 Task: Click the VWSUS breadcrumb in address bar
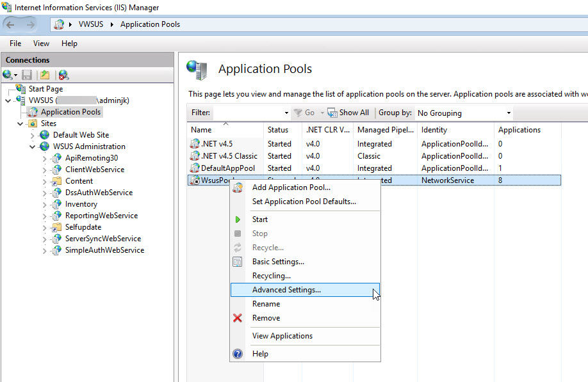click(91, 24)
